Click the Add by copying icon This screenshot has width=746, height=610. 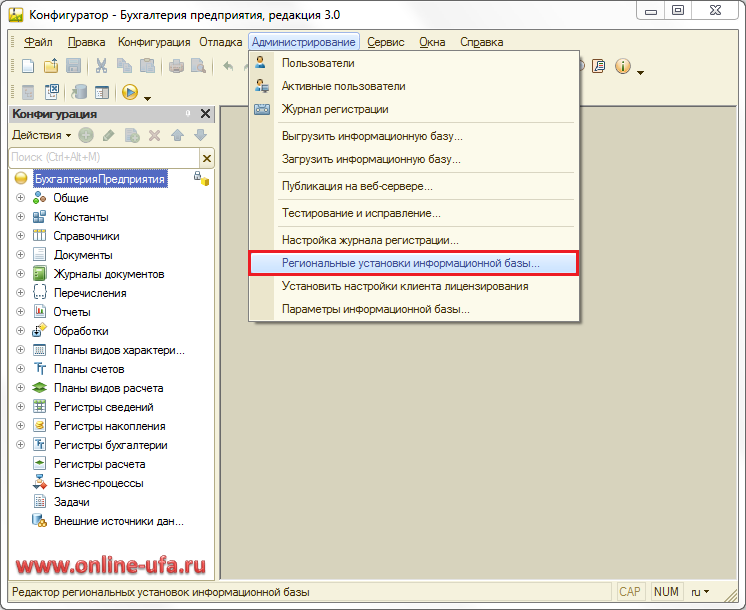coord(132,136)
